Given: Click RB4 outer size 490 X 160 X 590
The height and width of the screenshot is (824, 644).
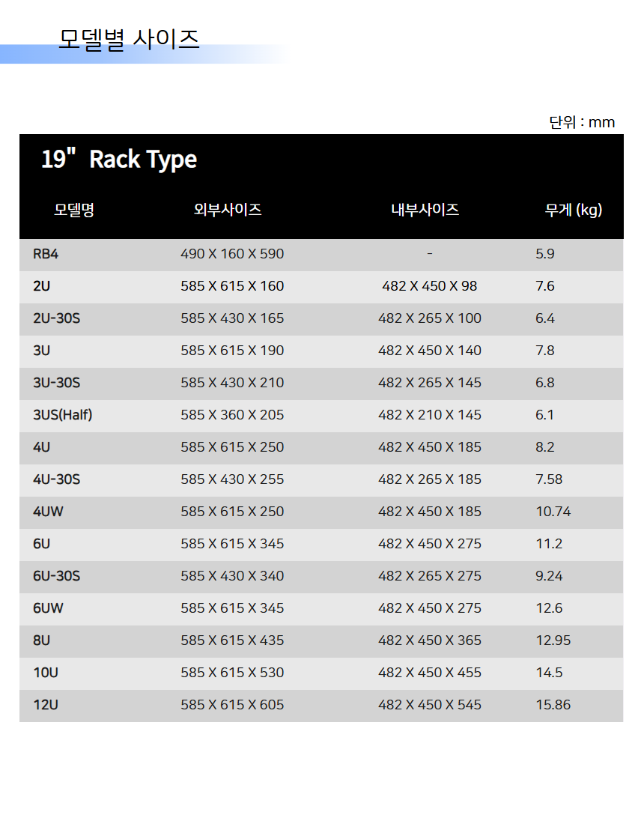Looking at the screenshot, I should [x=232, y=255].
